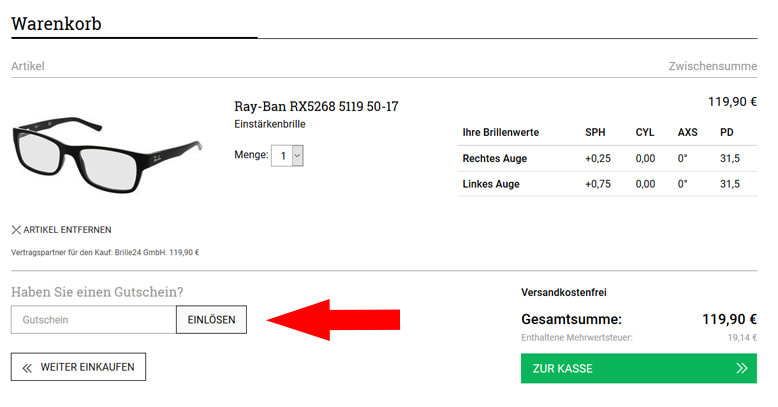Select the Rechtes Auge row label

point(495,158)
